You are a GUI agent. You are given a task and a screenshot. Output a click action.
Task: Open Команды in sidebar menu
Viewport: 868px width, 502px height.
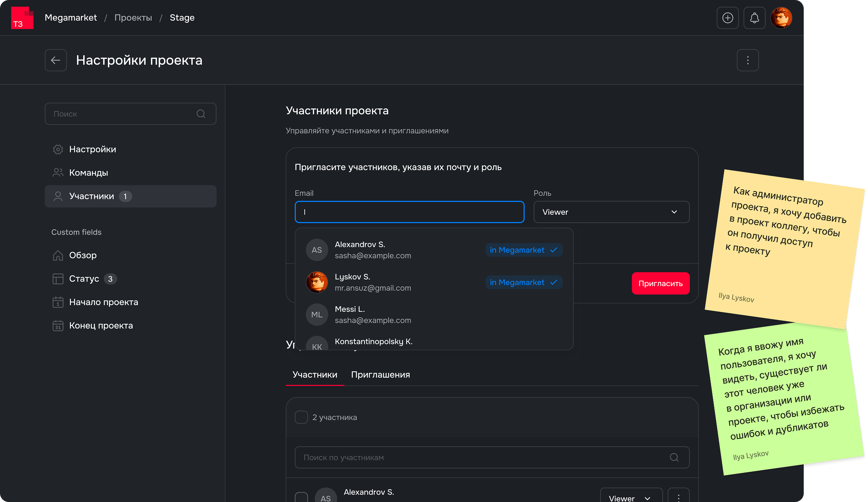click(89, 173)
